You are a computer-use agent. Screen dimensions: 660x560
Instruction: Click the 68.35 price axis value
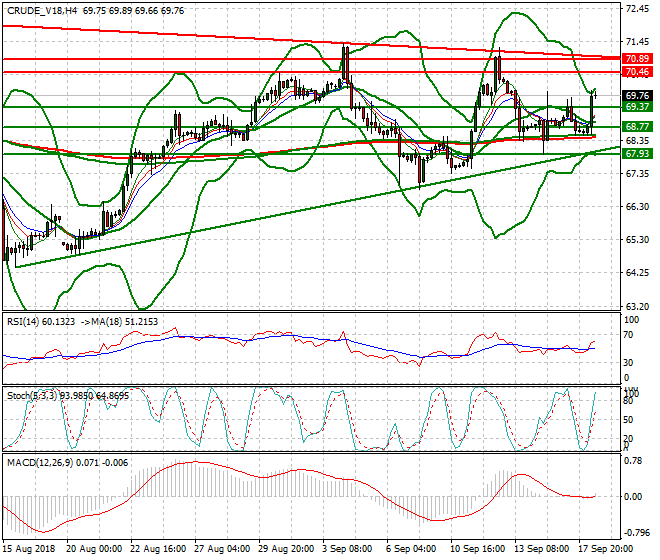[637, 141]
